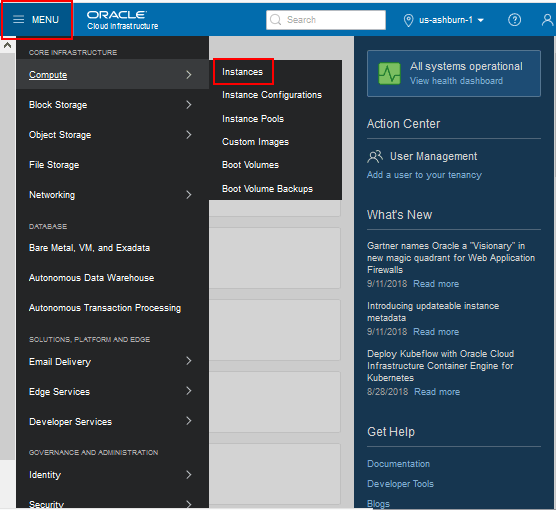Viewport: 556px width, 510px height.
Task: Click the MENU hamburger button
Action: (x=36, y=20)
